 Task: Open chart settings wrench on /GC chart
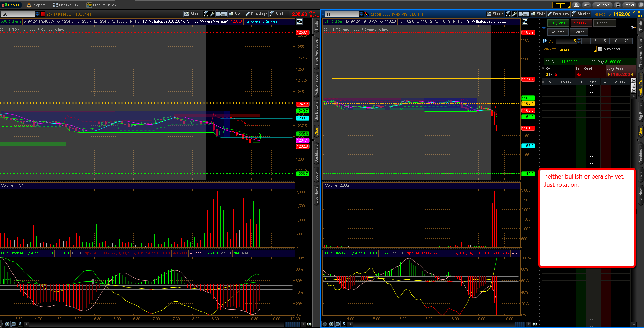coord(212,14)
